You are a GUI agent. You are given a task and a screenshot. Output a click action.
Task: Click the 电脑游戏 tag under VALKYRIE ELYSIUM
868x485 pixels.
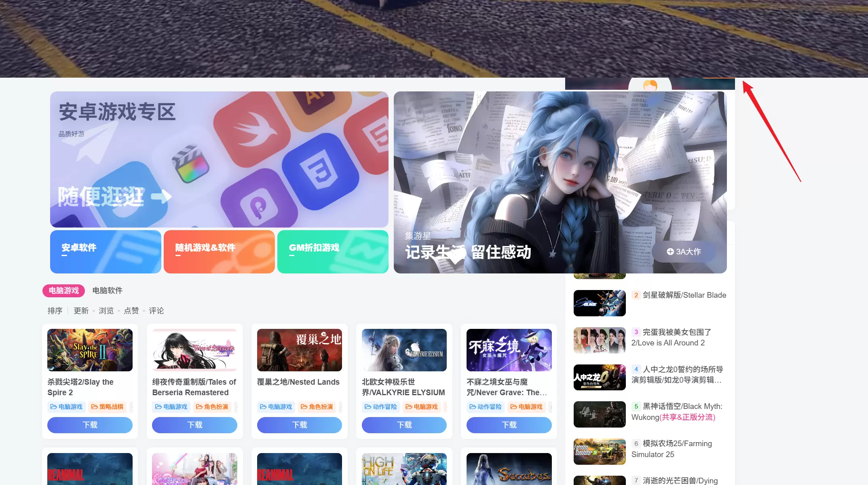click(422, 407)
